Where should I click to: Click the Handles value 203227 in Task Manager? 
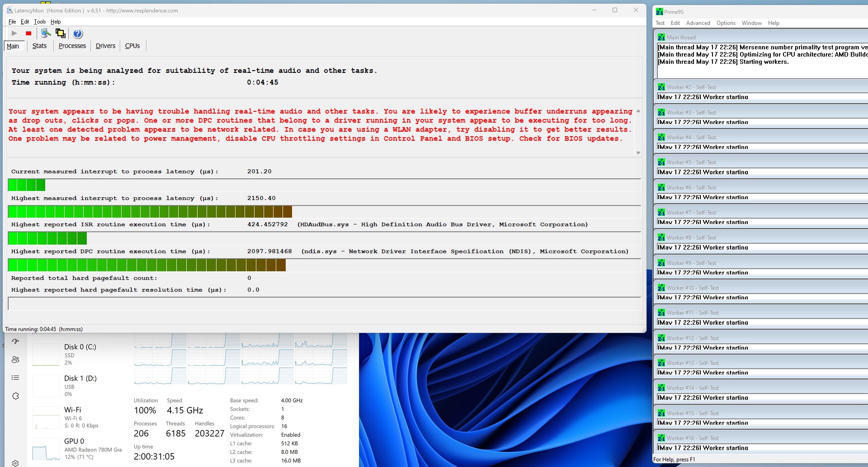point(210,434)
